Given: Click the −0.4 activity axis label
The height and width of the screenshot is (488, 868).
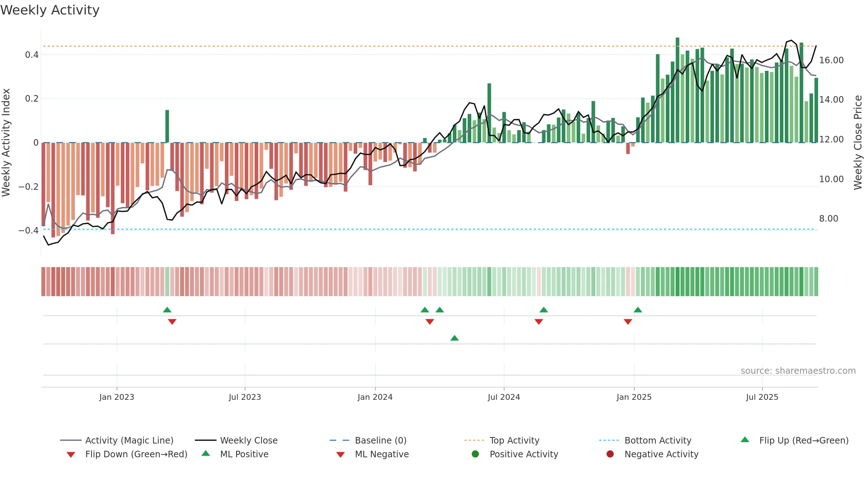Looking at the screenshot, I should coord(29,231).
